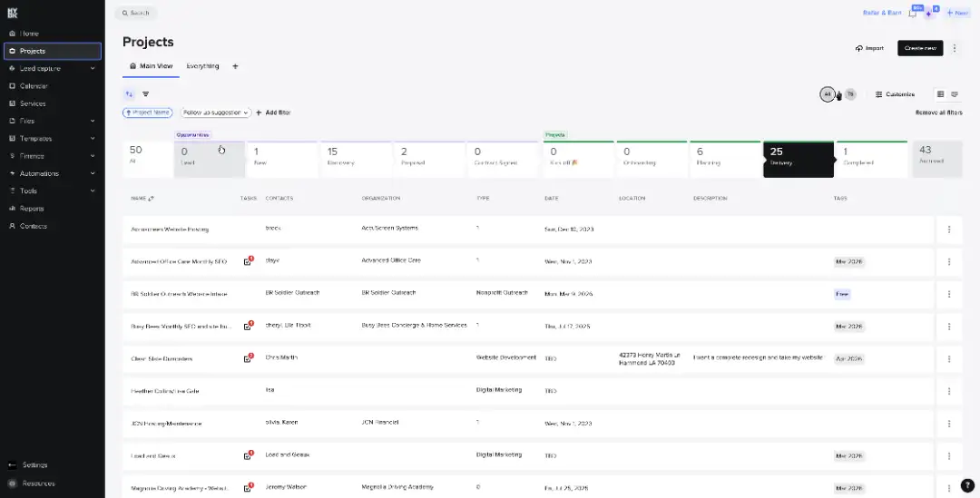Open tasks icon for Busy Bees row
Image resolution: width=980 pixels, height=498 pixels.
click(x=248, y=327)
